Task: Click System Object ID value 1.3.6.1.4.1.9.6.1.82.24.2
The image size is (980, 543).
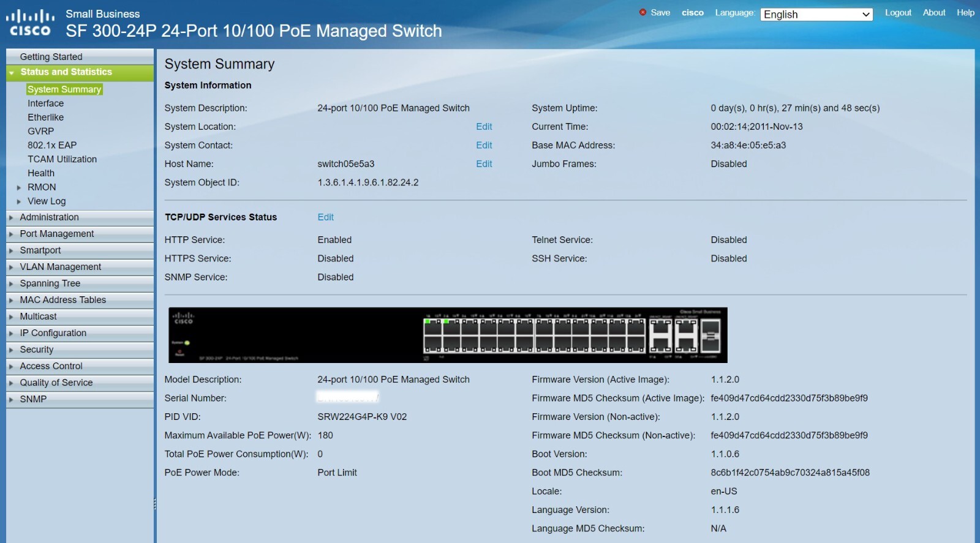Action: coord(368,182)
